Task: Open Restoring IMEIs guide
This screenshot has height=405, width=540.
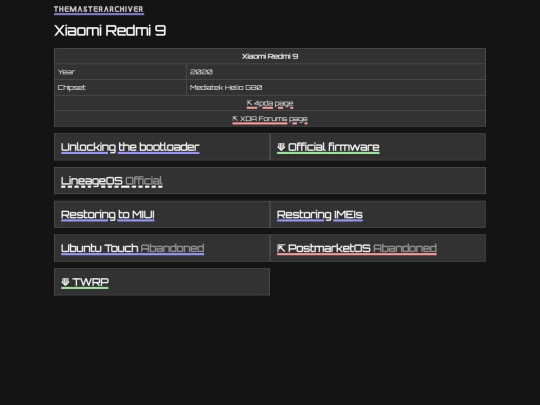Action: (x=320, y=215)
